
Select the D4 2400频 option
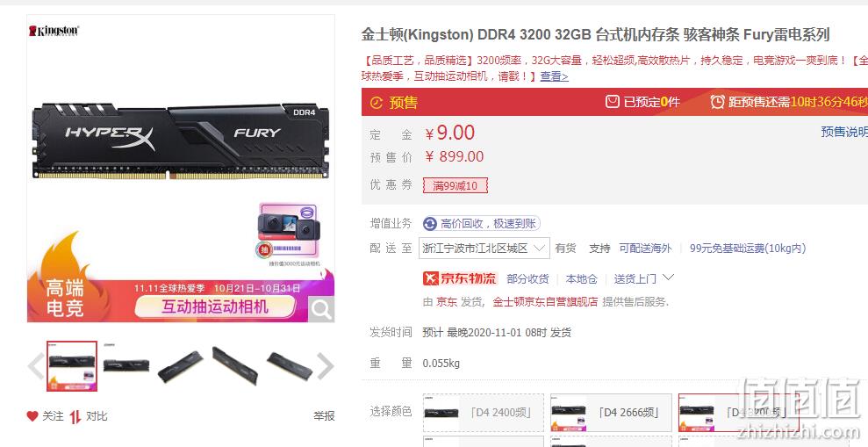[x=484, y=412]
